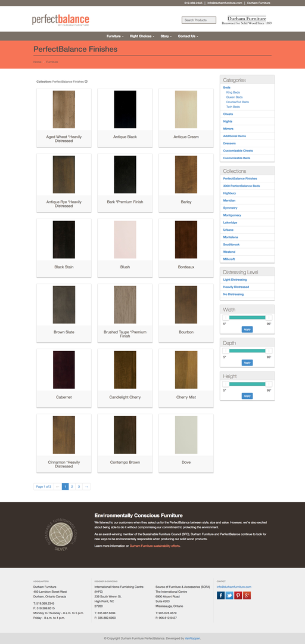
Task: Click the Depth range slider
Action: (x=247, y=351)
